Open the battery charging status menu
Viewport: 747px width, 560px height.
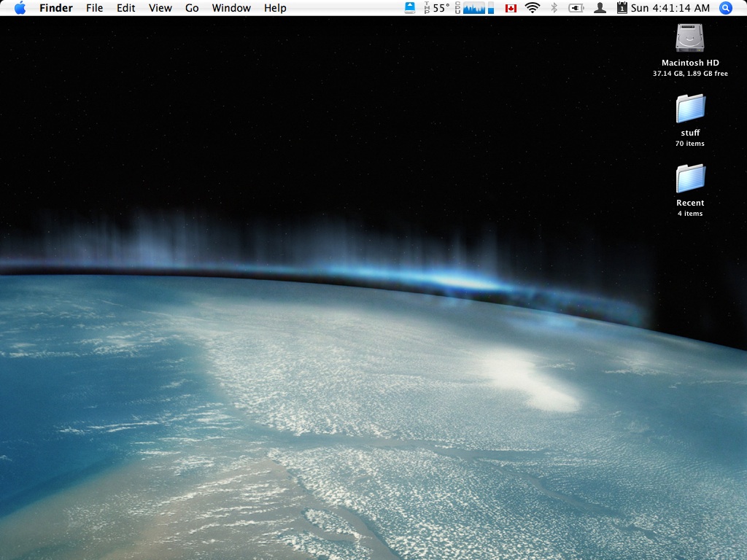point(576,8)
